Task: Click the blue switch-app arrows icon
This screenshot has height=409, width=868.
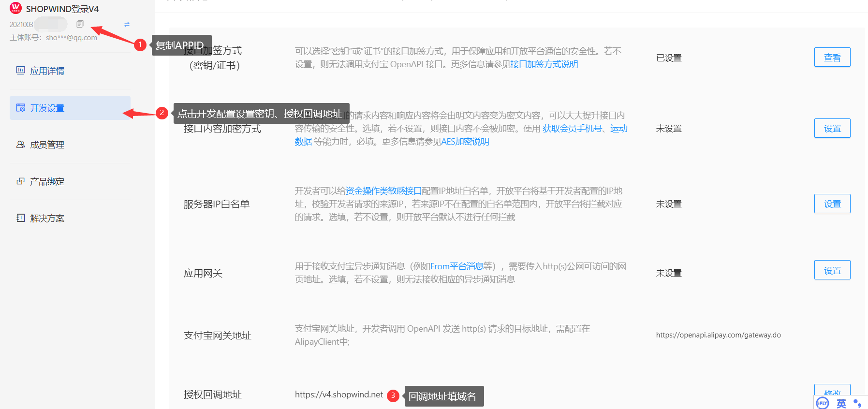Action: [x=127, y=24]
